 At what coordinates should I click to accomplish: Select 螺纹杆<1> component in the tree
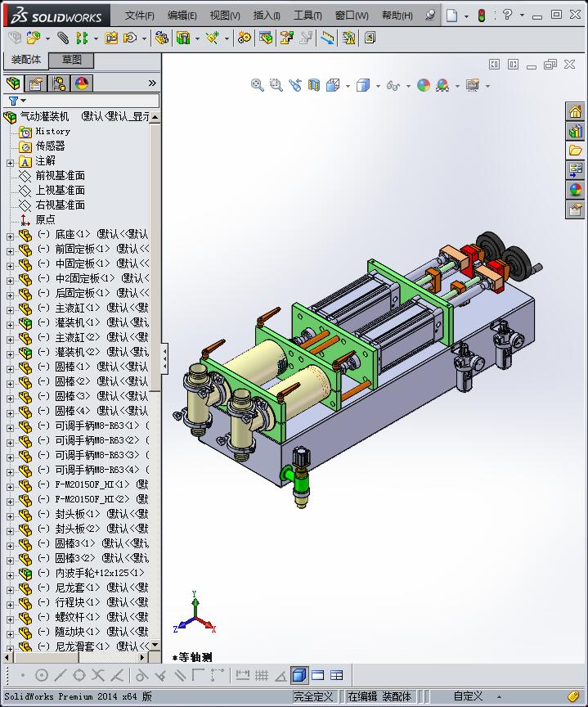78,617
